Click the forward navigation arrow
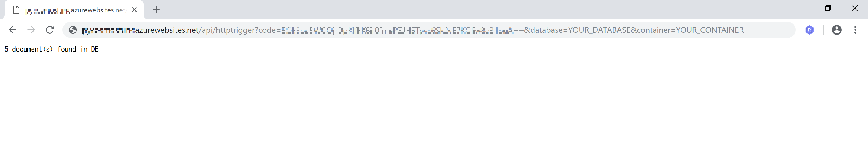The width and height of the screenshot is (868, 145). coord(31,30)
